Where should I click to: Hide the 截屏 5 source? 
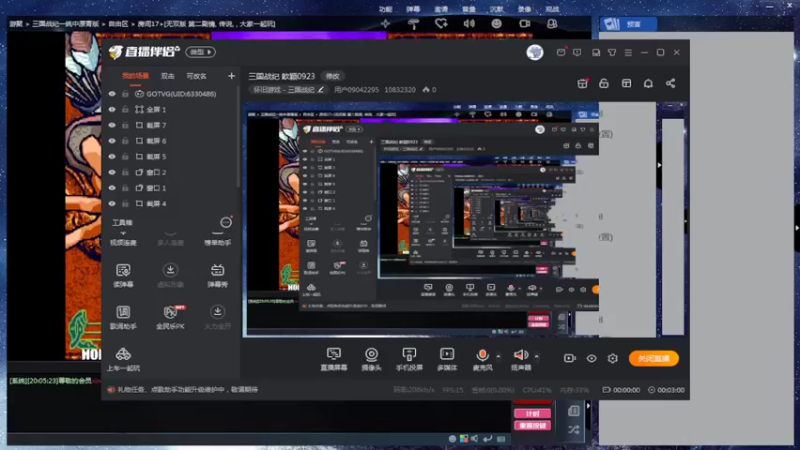pos(112,157)
